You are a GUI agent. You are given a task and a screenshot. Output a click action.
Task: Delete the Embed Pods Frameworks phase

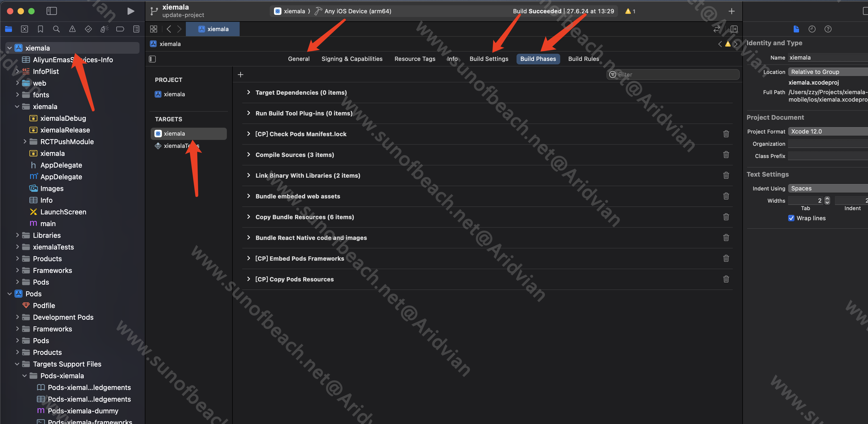pyautogui.click(x=726, y=259)
